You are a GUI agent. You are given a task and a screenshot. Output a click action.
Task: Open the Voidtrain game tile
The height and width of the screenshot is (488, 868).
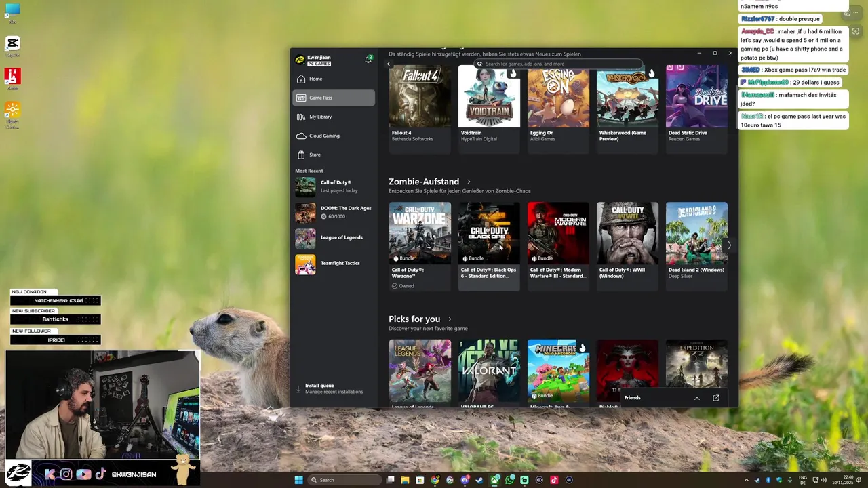click(x=489, y=108)
